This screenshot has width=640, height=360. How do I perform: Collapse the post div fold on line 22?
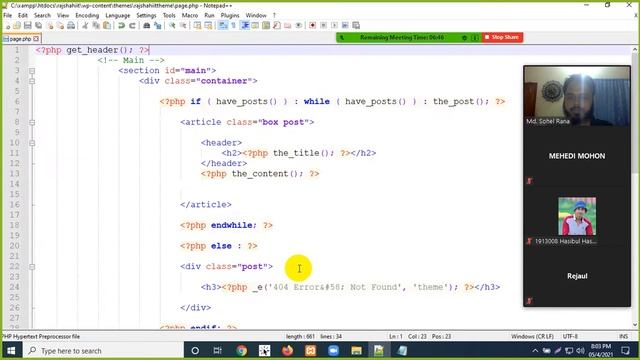(x=32, y=267)
